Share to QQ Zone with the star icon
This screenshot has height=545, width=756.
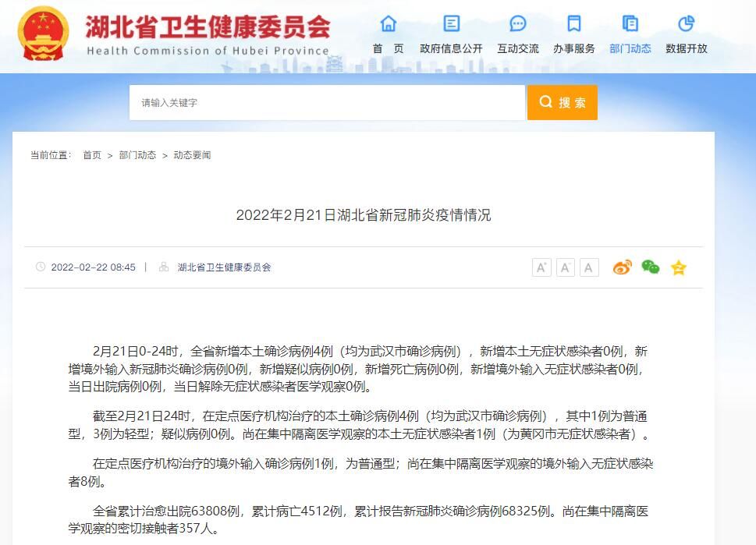(x=679, y=268)
